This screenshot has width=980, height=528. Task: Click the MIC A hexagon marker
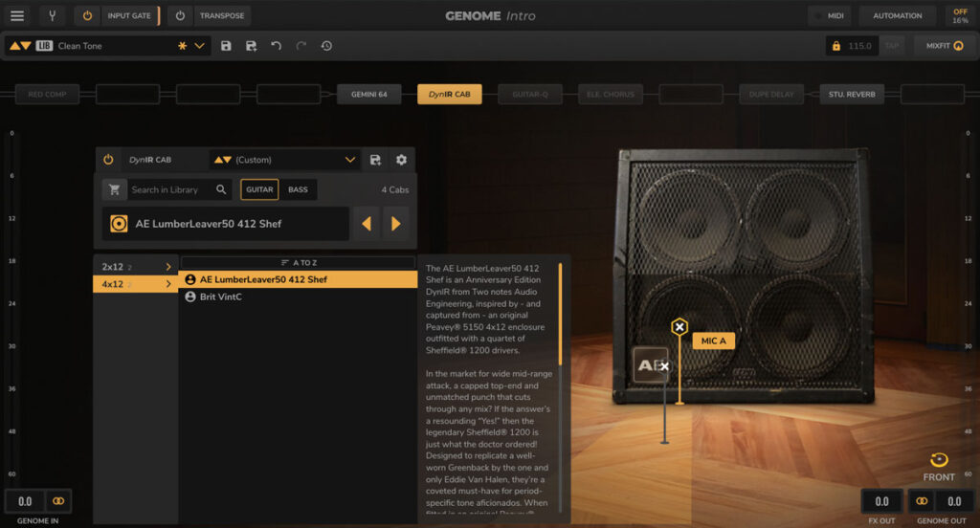(x=679, y=327)
